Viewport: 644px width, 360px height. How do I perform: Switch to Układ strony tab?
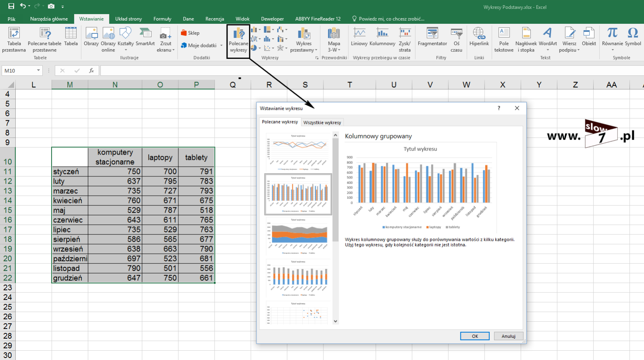pos(128,19)
